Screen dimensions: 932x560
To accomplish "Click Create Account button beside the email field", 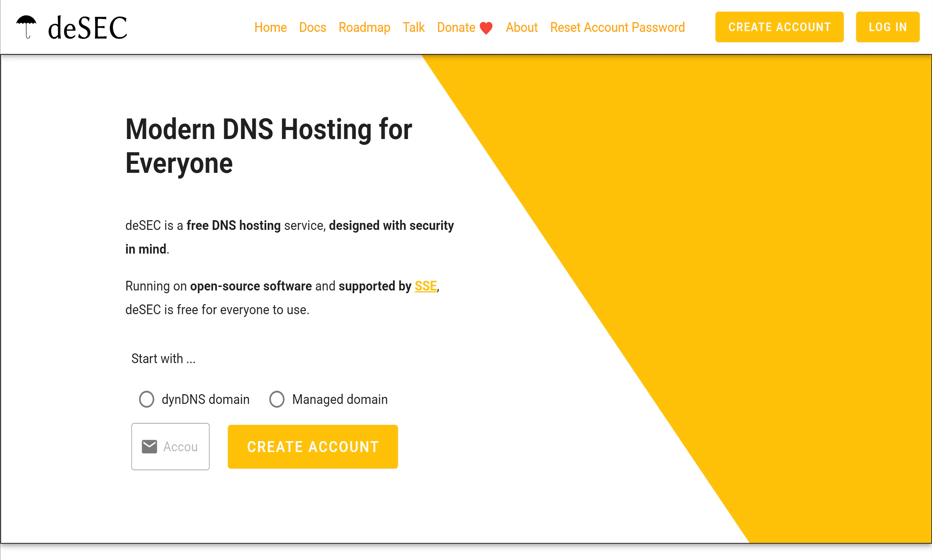I will 313,447.
